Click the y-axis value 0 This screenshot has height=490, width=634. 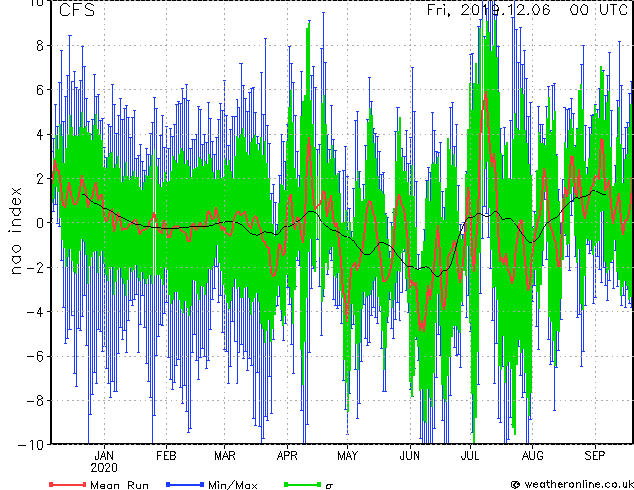tap(40, 223)
